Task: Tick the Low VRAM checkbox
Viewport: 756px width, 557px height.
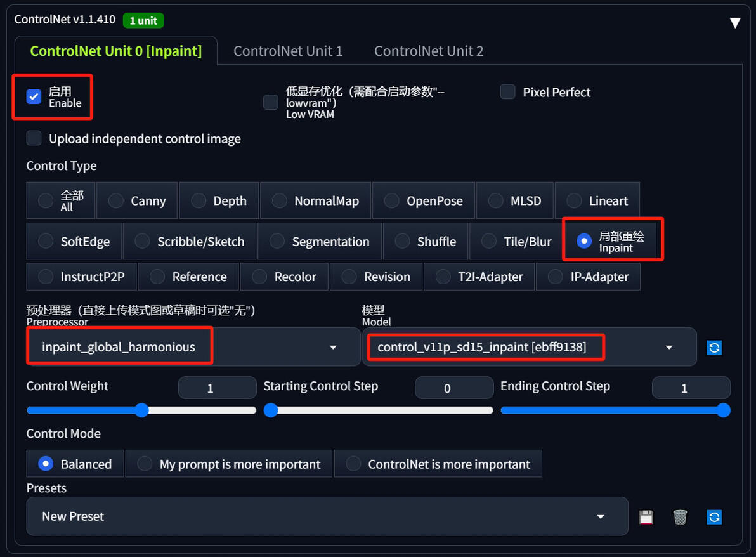Action: tap(271, 102)
